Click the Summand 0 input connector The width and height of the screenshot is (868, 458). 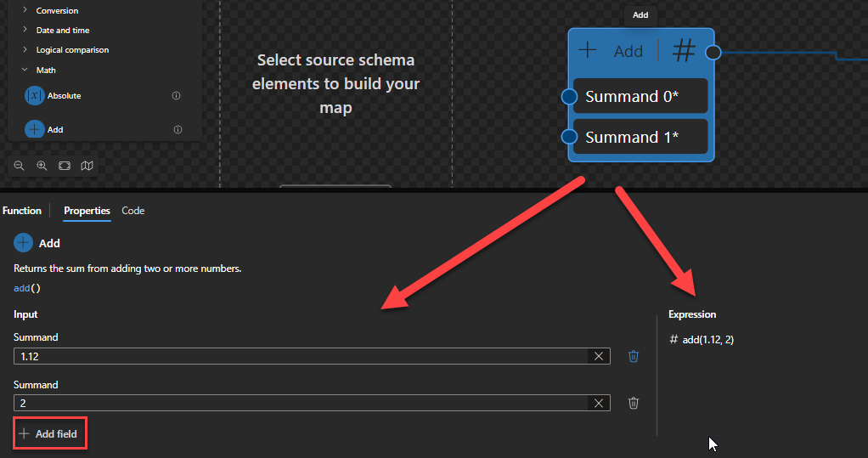[570, 97]
